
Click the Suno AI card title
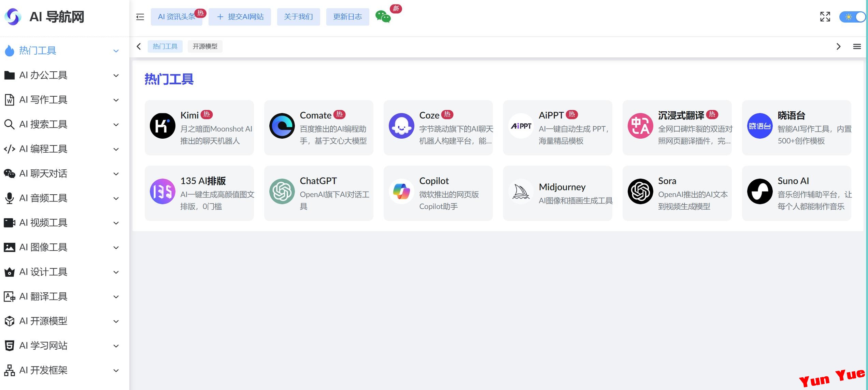point(793,181)
